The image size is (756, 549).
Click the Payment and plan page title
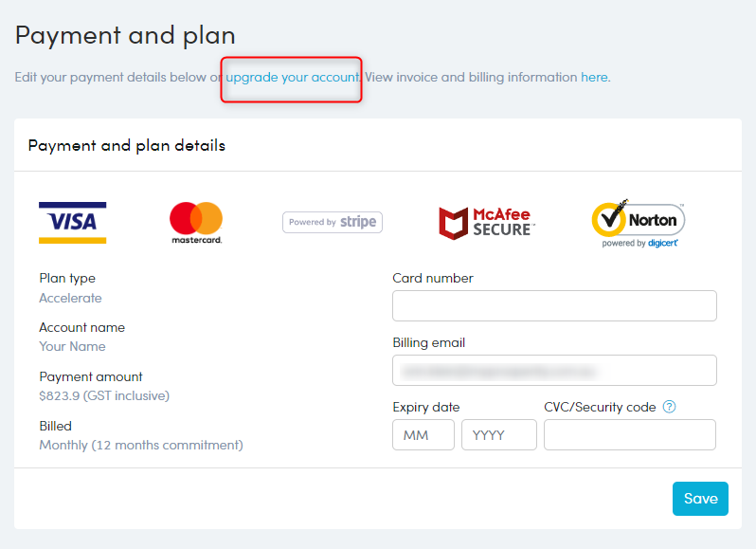click(125, 36)
